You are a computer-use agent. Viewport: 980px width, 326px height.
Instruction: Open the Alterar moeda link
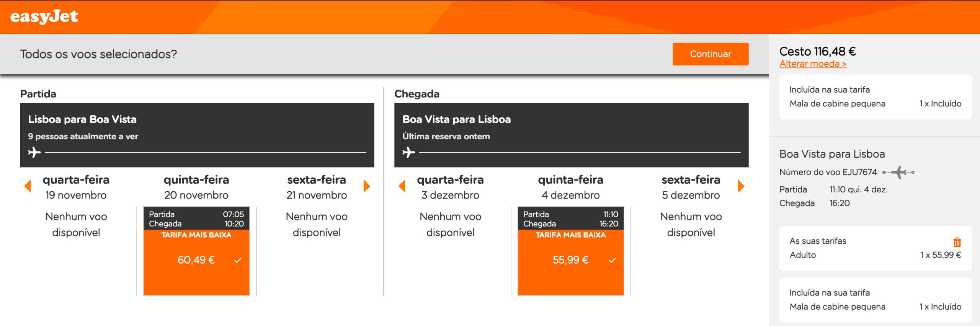[813, 64]
